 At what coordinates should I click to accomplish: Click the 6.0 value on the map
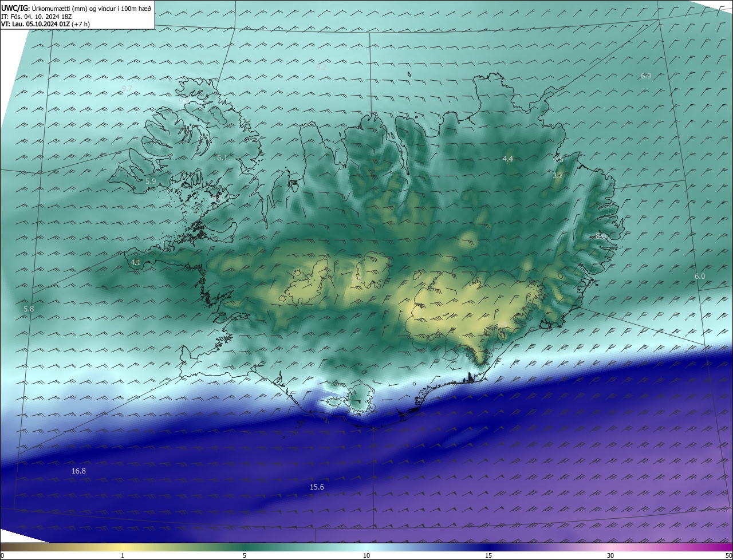700,277
